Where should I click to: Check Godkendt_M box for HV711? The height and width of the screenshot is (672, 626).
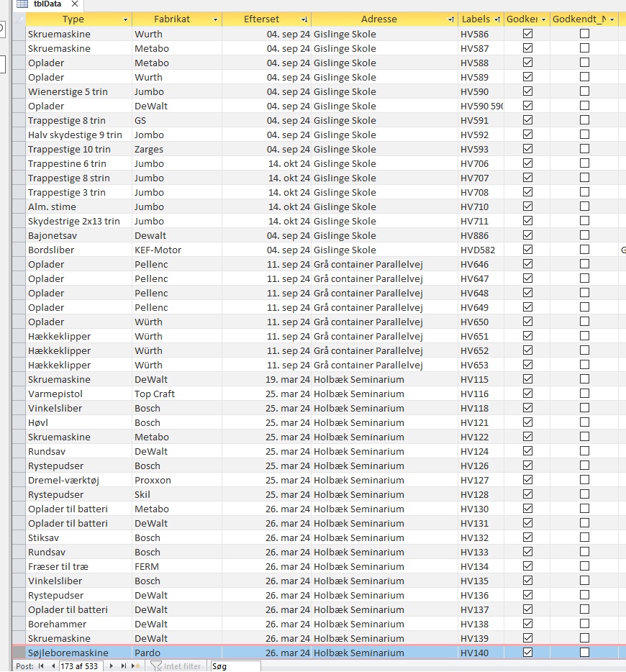click(x=584, y=221)
